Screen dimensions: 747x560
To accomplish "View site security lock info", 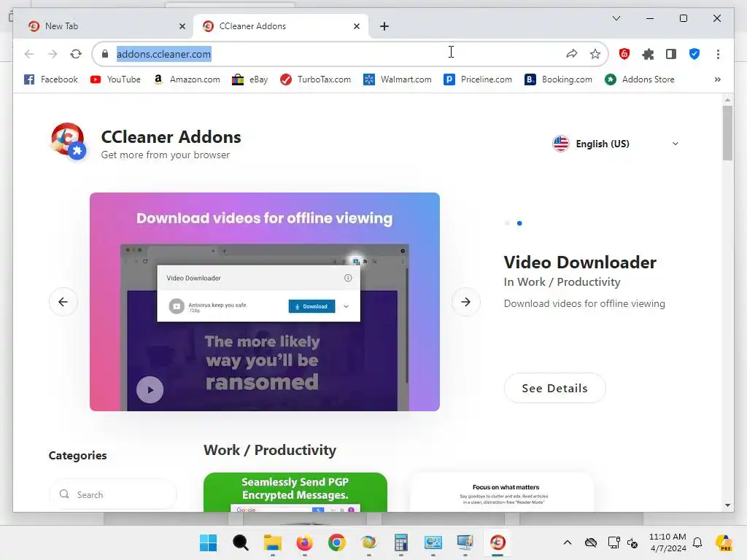I will pos(105,54).
